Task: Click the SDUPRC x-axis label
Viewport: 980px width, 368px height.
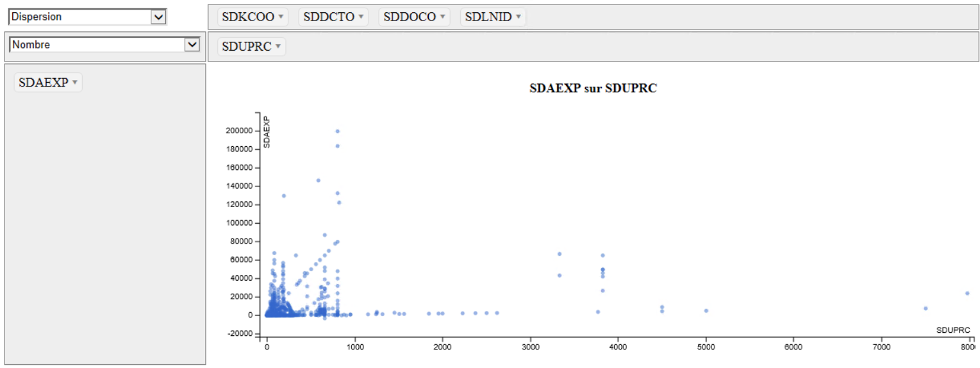Action: coord(952,330)
